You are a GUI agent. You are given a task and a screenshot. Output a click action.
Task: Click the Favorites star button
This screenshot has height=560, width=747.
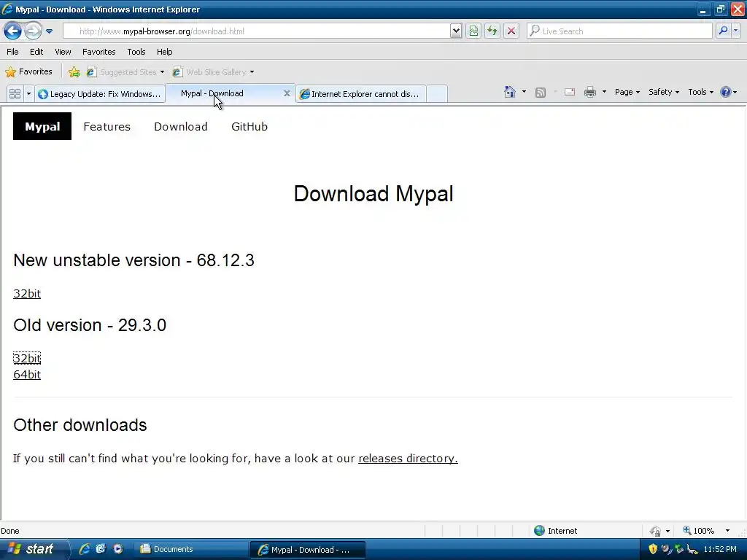(x=28, y=72)
